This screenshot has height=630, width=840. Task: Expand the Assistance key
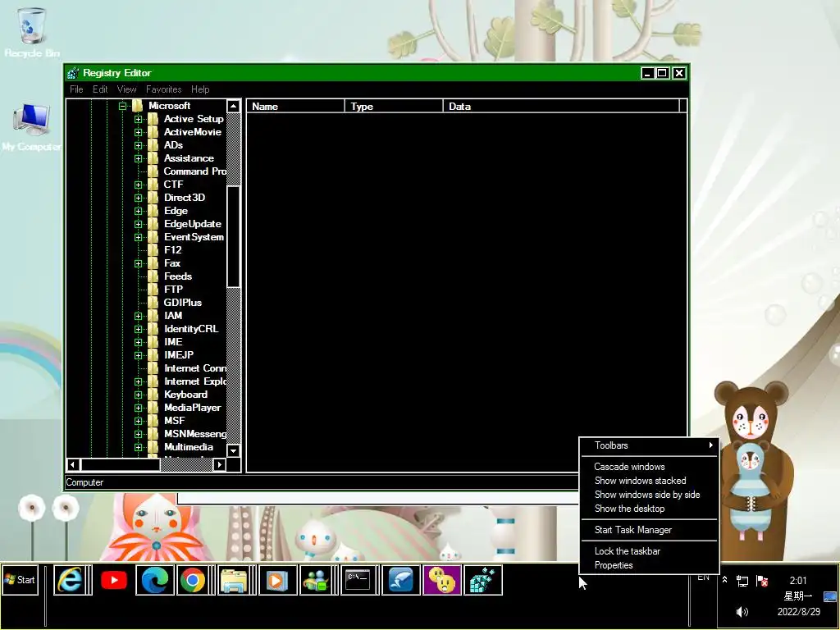138,158
